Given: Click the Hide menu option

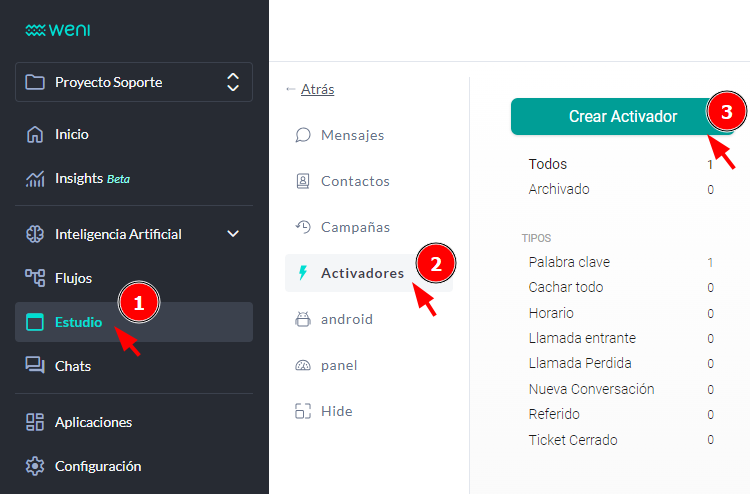Looking at the screenshot, I should click(x=336, y=411).
